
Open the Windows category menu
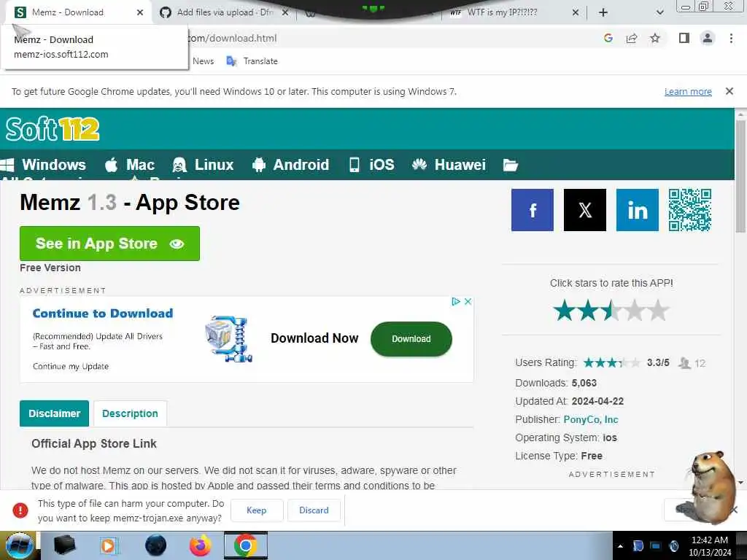coord(43,165)
